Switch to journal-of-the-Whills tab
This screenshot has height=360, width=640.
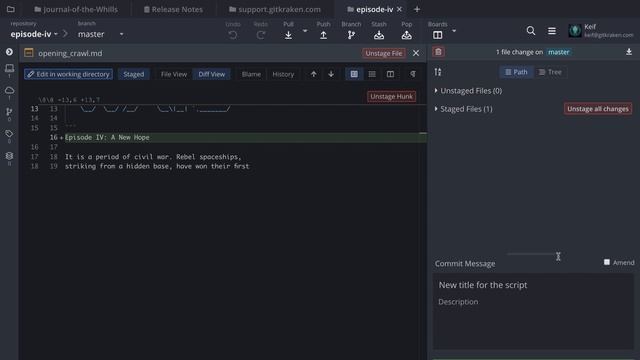tap(76, 9)
